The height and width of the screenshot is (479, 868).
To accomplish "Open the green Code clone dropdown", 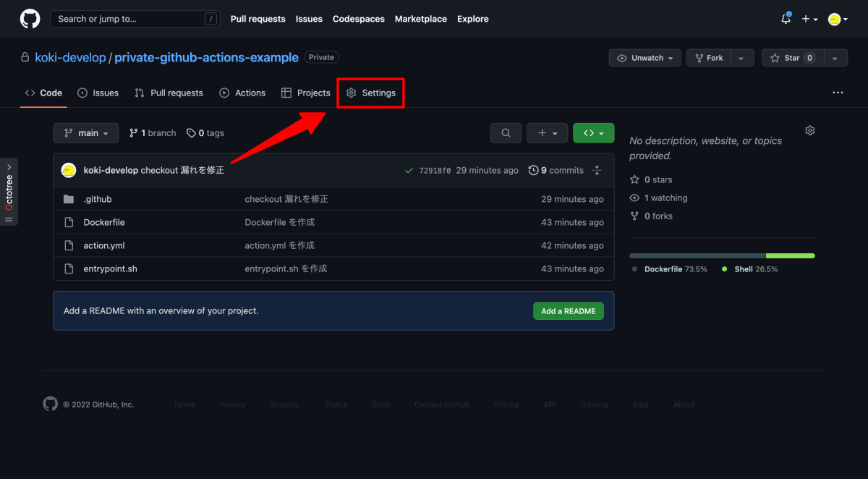I will pyautogui.click(x=594, y=133).
